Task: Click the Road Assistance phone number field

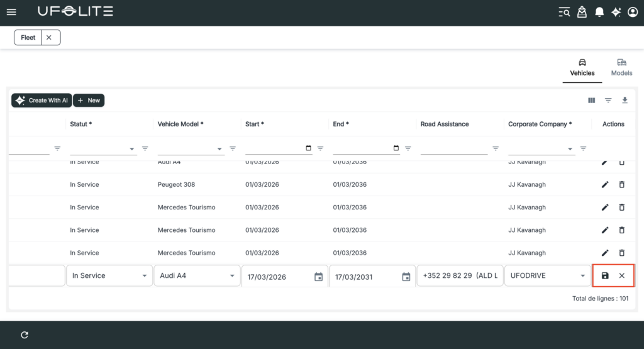Action: tap(460, 276)
